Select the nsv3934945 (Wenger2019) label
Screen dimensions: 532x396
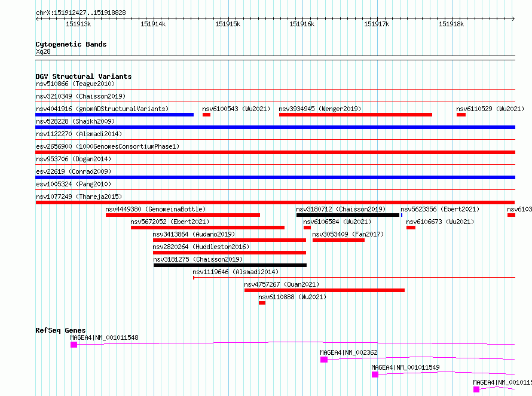pos(320,109)
